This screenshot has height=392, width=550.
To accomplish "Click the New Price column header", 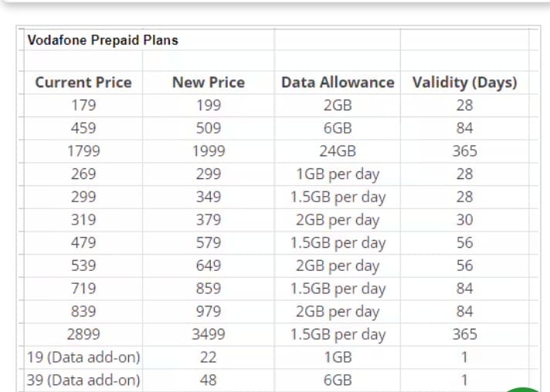I will pyautogui.click(x=208, y=83).
